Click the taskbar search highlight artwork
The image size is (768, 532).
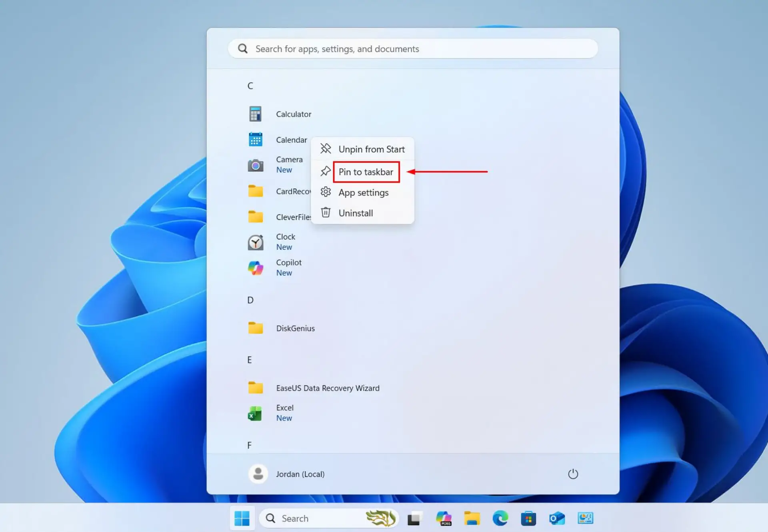pos(381,518)
